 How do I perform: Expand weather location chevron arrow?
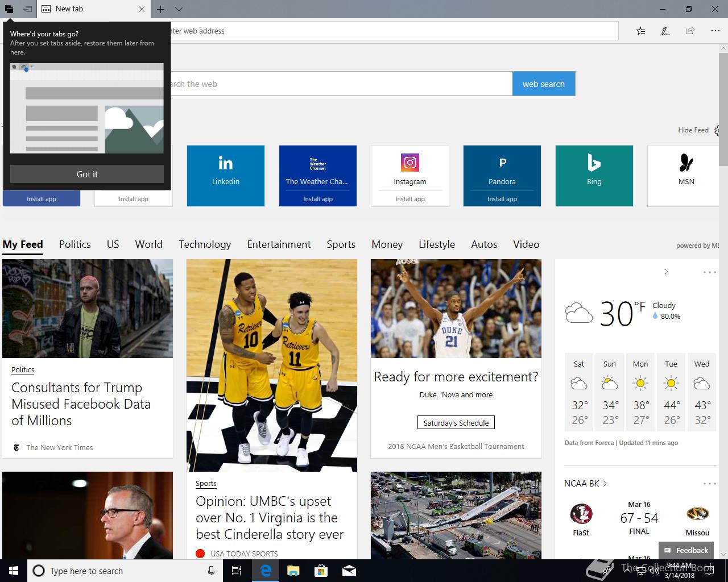pos(666,272)
